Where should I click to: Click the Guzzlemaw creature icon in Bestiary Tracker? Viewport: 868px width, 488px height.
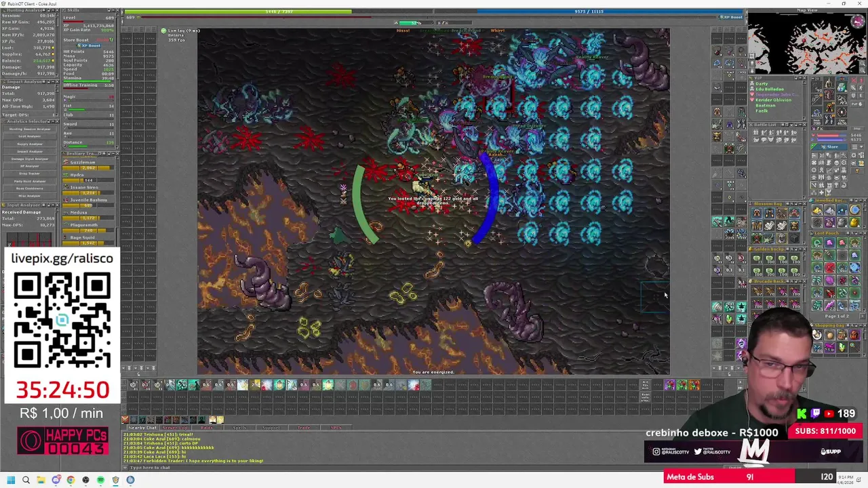[66, 162]
